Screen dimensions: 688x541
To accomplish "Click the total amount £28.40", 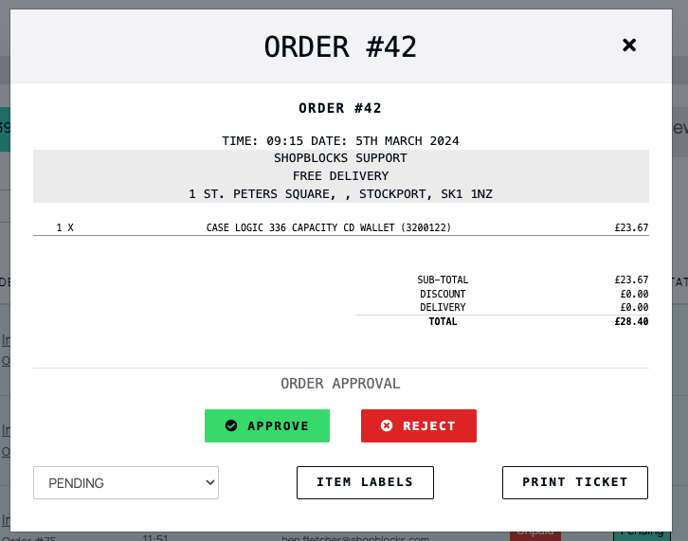I will (631, 322).
